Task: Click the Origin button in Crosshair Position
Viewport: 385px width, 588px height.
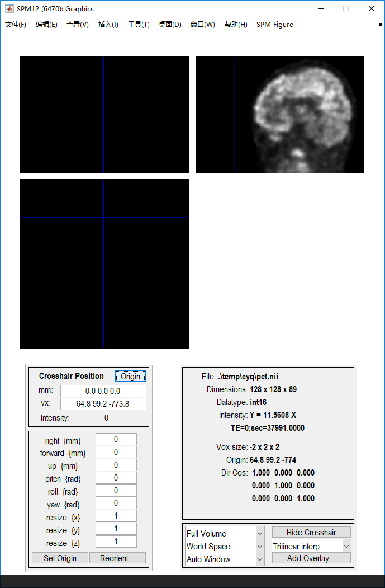Action: pyautogui.click(x=130, y=376)
